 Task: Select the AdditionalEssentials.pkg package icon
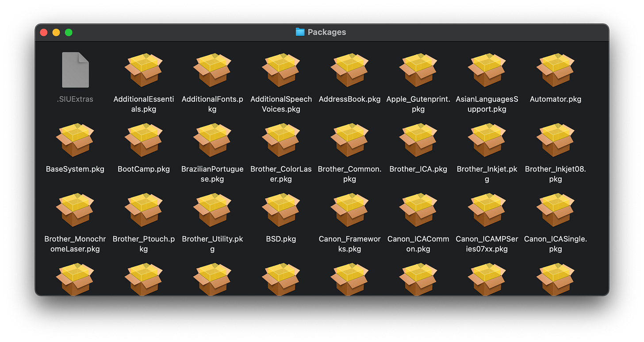[144, 70]
